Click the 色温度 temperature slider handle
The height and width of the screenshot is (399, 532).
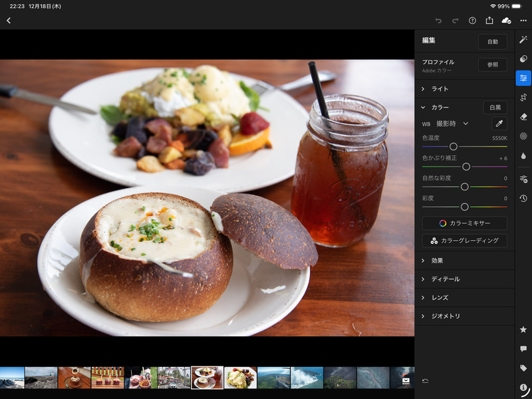454,146
